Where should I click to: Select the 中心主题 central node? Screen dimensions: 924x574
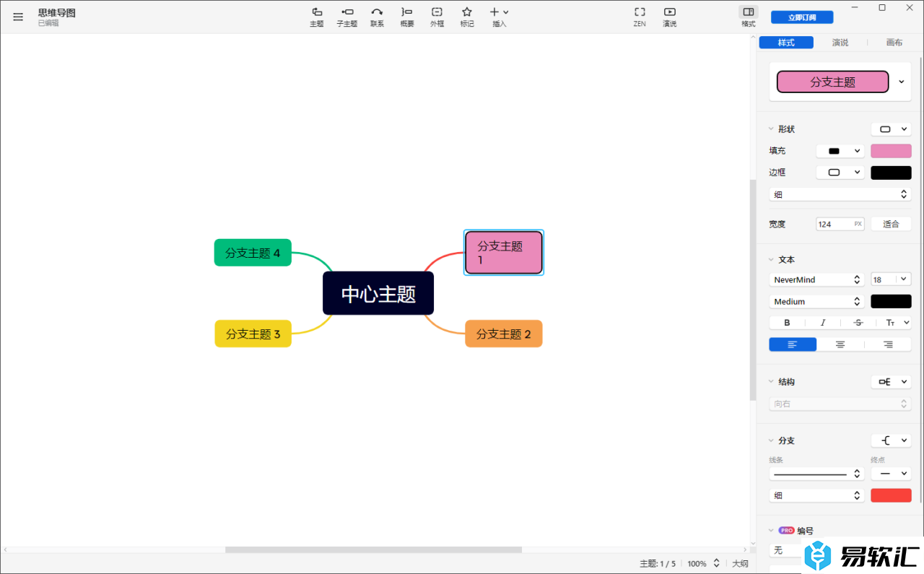(x=378, y=293)
